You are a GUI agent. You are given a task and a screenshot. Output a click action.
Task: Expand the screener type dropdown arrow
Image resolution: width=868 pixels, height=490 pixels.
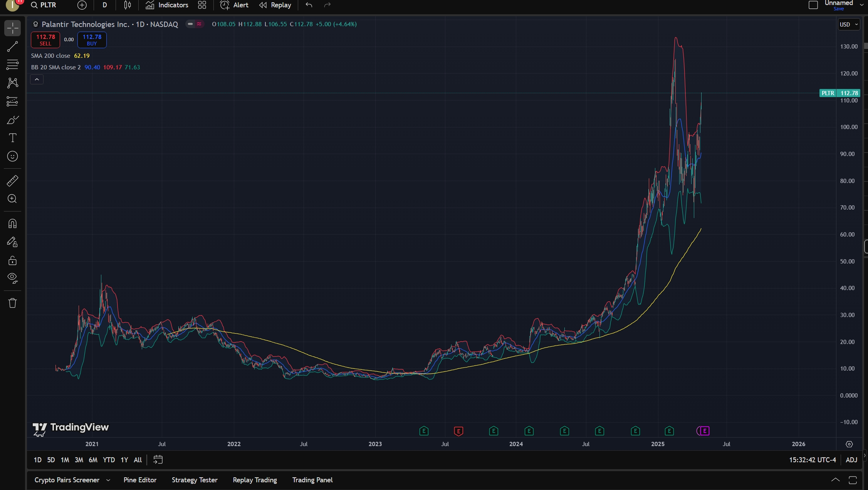click(x=108, y=480)
